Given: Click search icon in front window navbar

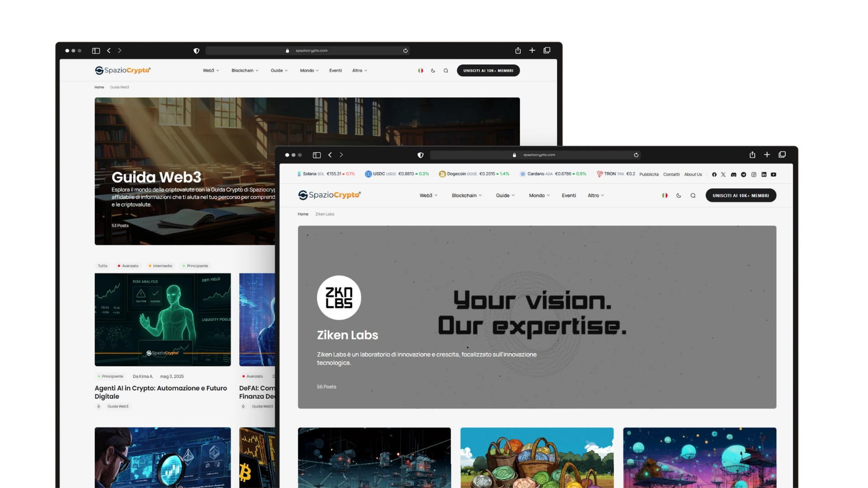Looking at the screenshot, I should (693, 196).
